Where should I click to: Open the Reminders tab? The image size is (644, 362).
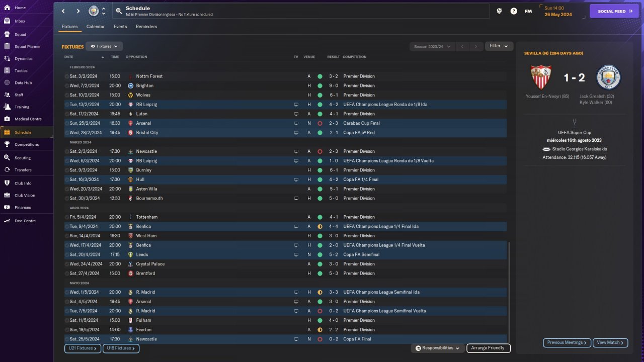click(146, 27)
